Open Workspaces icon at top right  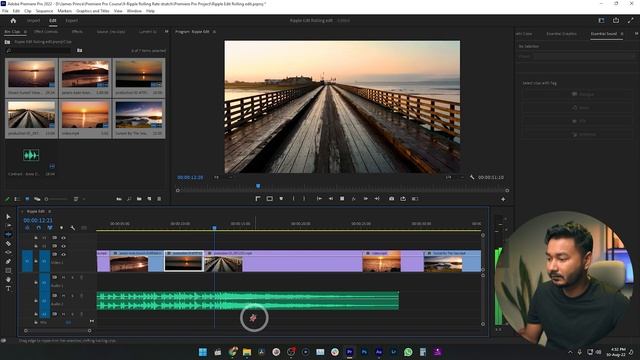[601, 20]
